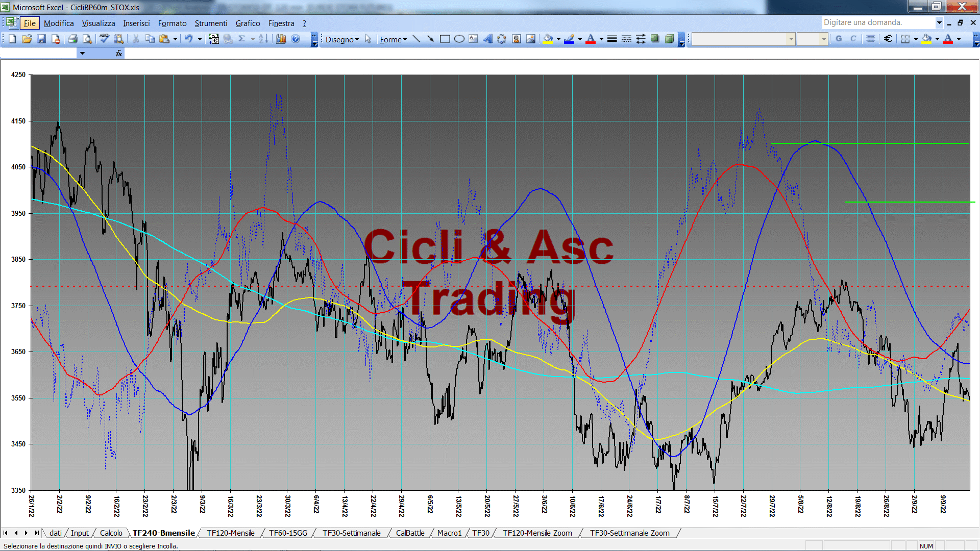This screenshot has height=551, width=980.
Task: Open the Name Box dropdown arrow
Action: pos(82,53)
